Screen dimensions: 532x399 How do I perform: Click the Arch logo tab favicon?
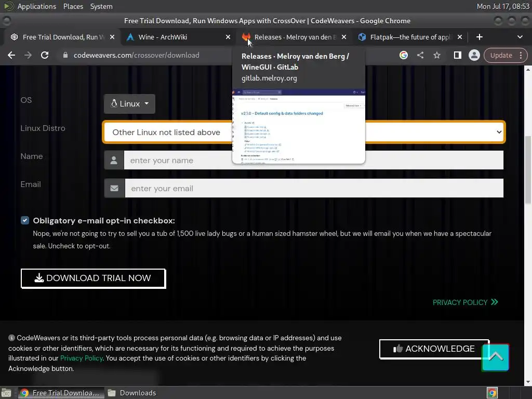click(130, 37)
